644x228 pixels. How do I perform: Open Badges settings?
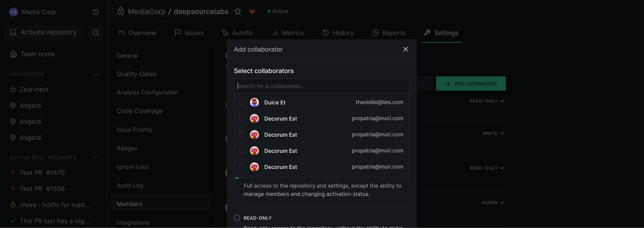click(127, 148)
